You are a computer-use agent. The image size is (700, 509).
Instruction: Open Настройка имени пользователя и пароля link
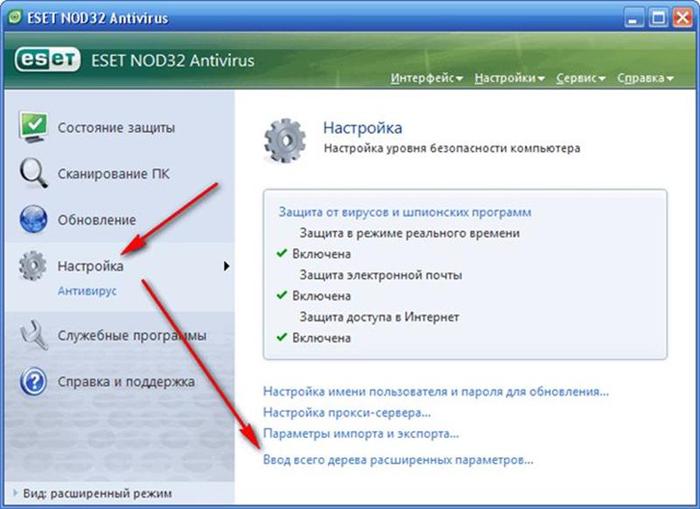point(436,392)
